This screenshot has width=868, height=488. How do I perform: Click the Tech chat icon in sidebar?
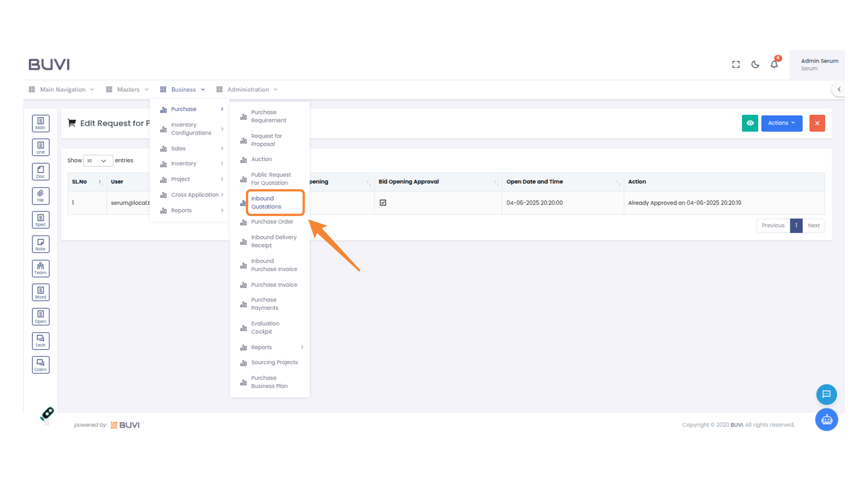point(41,341)
